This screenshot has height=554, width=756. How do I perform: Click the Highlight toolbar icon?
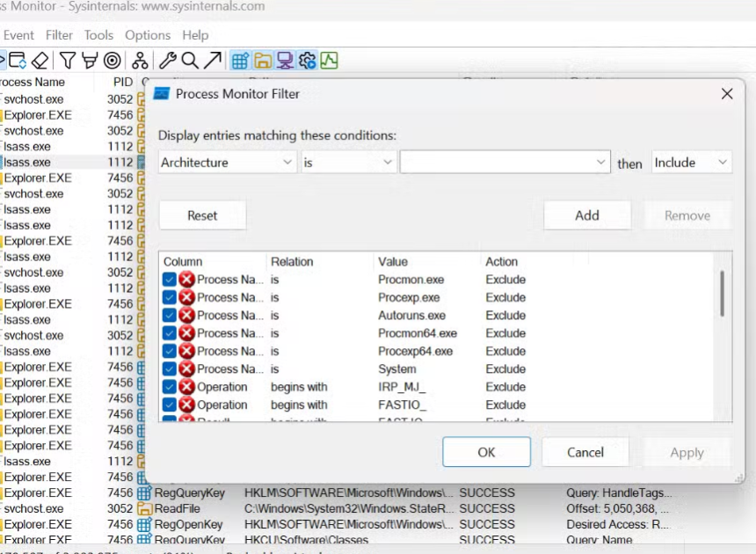pos(90,61)
